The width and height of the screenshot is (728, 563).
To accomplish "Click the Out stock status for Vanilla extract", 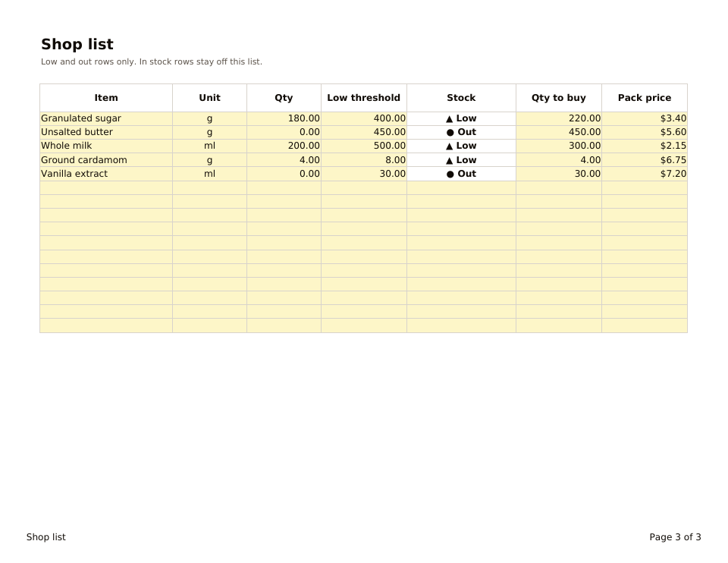I will coord(461,174).
